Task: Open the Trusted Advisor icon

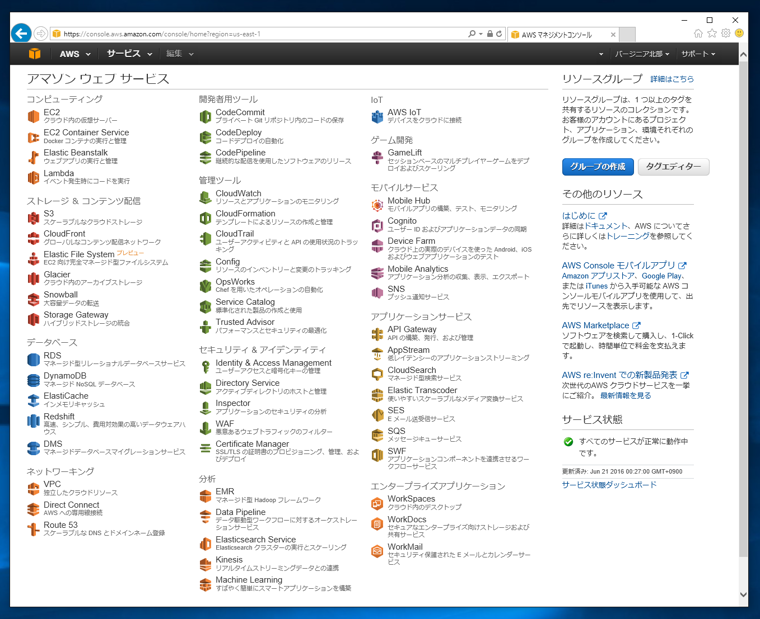Action: point(206,326)
